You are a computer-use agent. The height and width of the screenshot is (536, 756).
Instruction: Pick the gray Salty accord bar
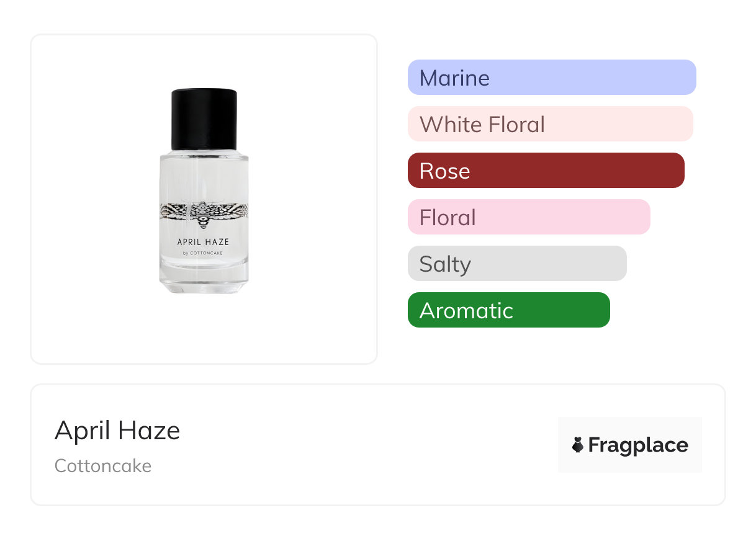coord(517,264)
